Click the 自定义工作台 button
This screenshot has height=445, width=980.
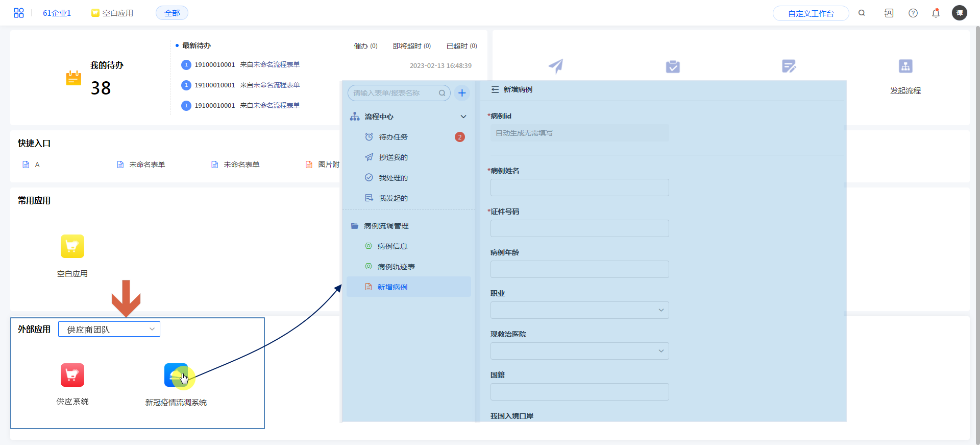pyautogui.click(x=811, y=13)
